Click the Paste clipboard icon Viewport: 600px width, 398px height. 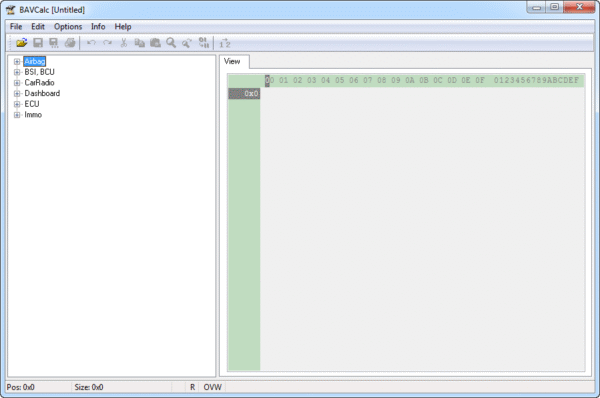point(155,42)
